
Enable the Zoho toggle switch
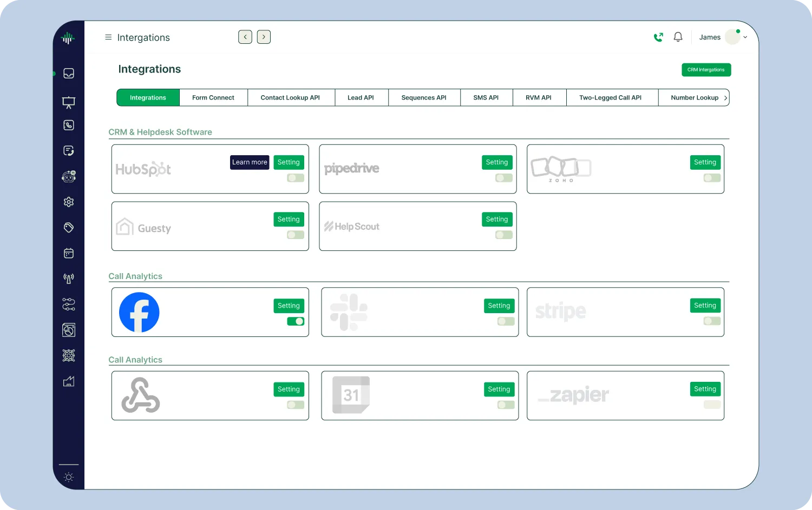click(712, 178)
